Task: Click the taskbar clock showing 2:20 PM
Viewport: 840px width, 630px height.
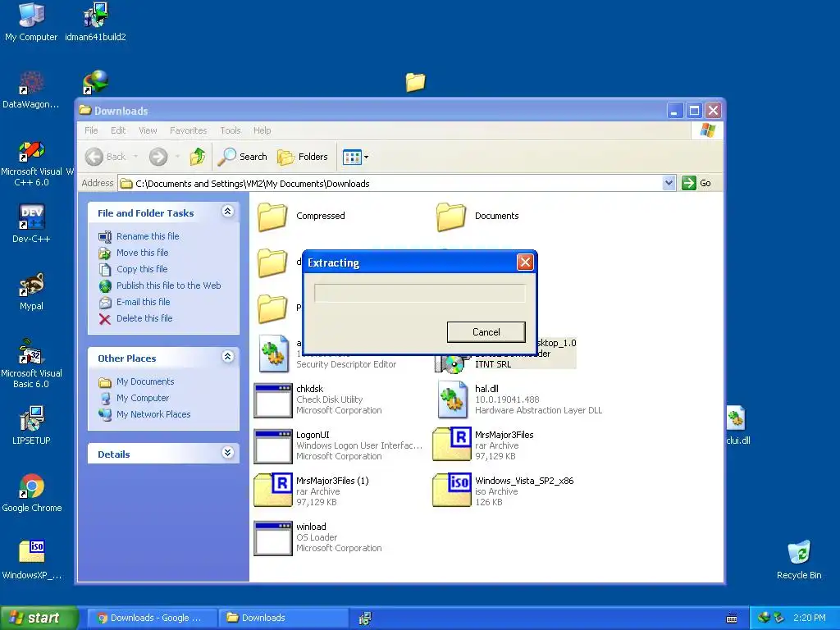Action: coord(810,618)
